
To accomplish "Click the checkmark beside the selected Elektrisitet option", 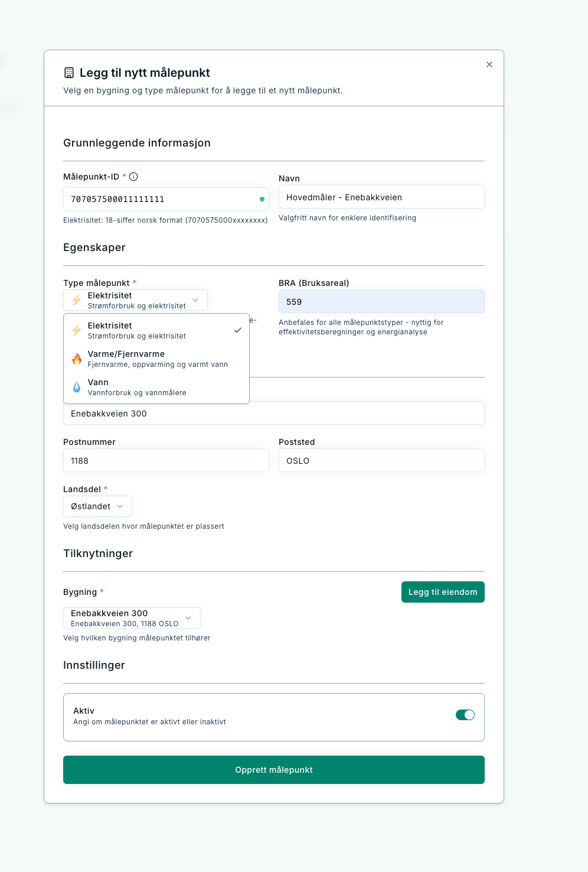I will (237, 330).
